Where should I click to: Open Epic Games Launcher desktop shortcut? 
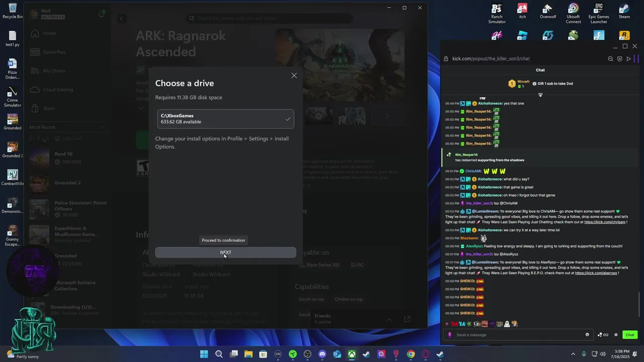pos(599,14)
